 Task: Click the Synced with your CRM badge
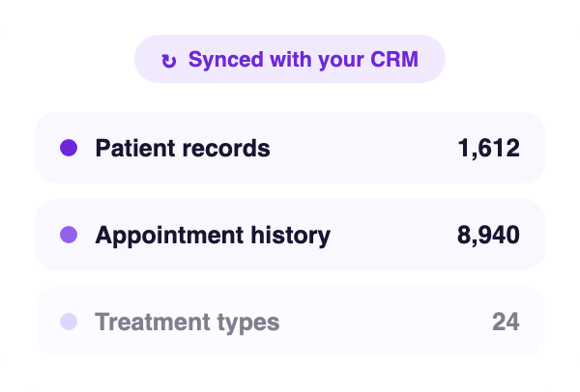click(x=290, y=59)
